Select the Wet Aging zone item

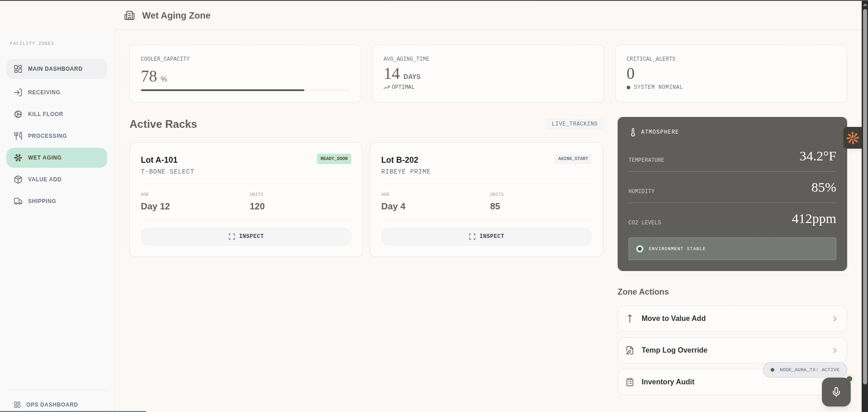pyautogui.click(x=57, y=158)
